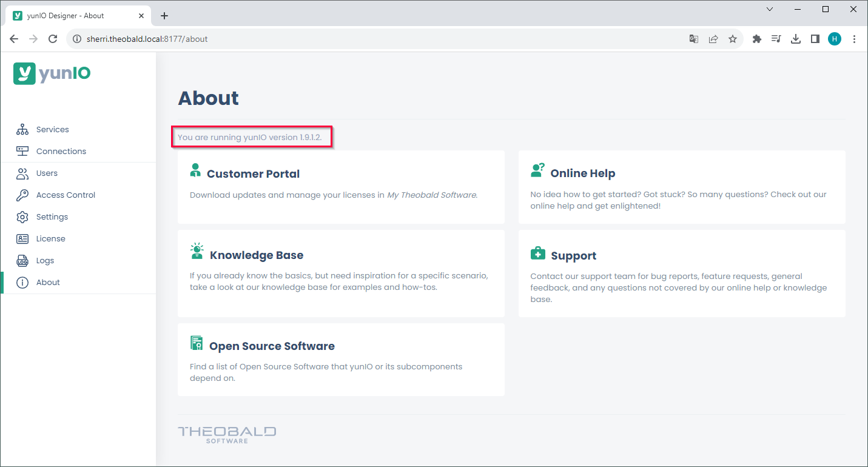Image resolution: width=868 pixels, height=467 pixels.
Task: Click the Services hierarchy icon
Action: [x=22, y=129]
